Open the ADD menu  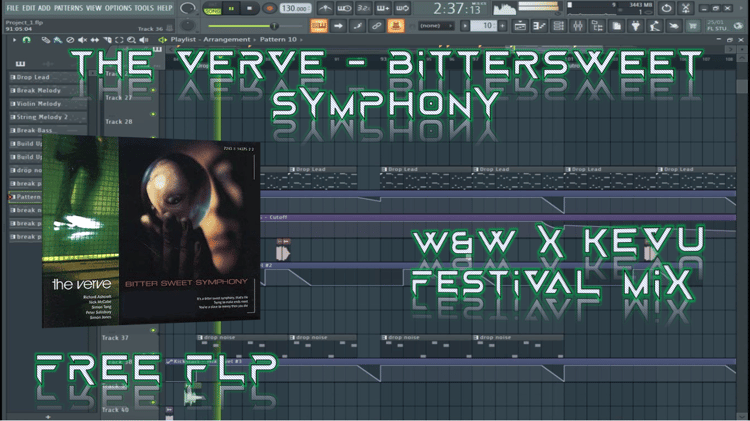click(x=44, y=8)
